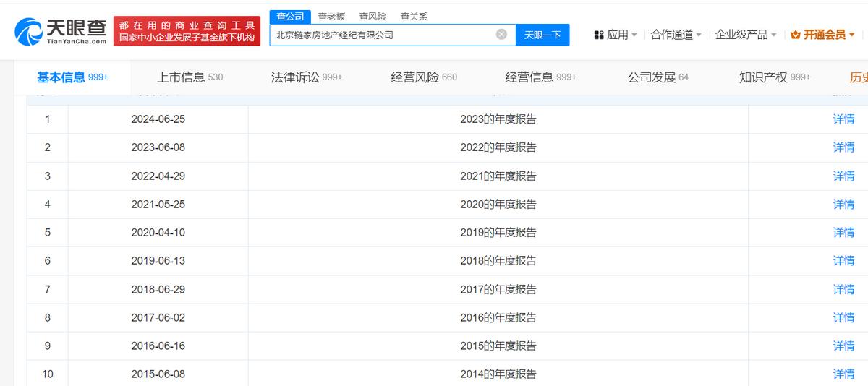Select the 查老板 search tab
The height and width of the screenshot is (386, 868).
pyautogui.click(x=331, y=16)
